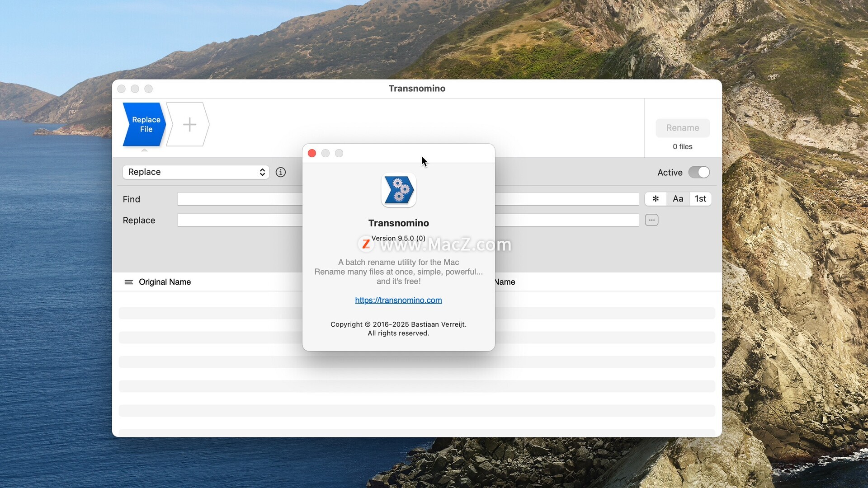Screen dimensions: 868x488
Task: Show info for the Replace action
Action: tap(281, 172)
